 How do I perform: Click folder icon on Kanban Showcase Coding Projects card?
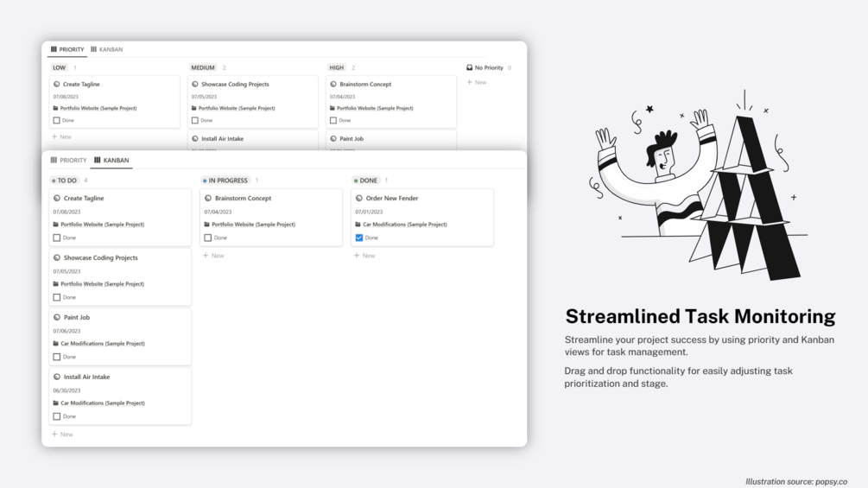(56, 284)
